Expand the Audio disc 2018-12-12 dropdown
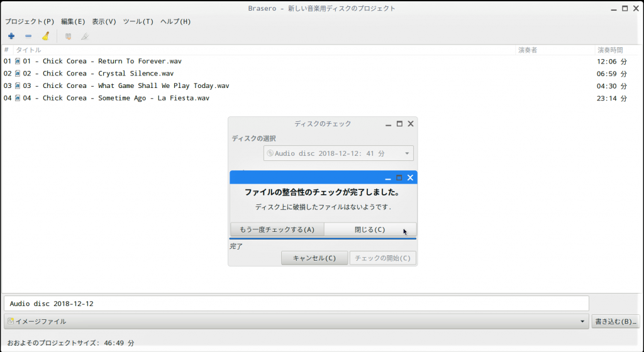 408,153
